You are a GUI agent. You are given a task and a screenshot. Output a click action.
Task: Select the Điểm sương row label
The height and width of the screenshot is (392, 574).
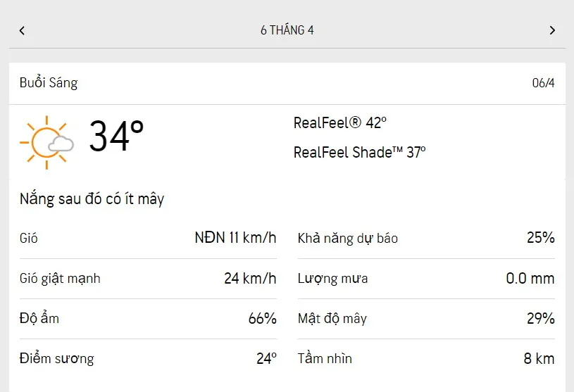[56, 359]
